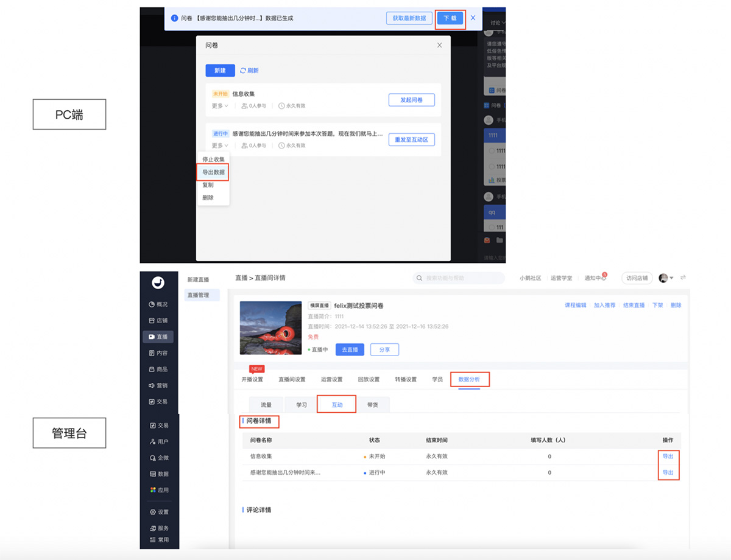The height and width of the screenshot is (560, 731).
Task: Click 导出 link for 信息收集 row
Action: [x=668, y=457]
